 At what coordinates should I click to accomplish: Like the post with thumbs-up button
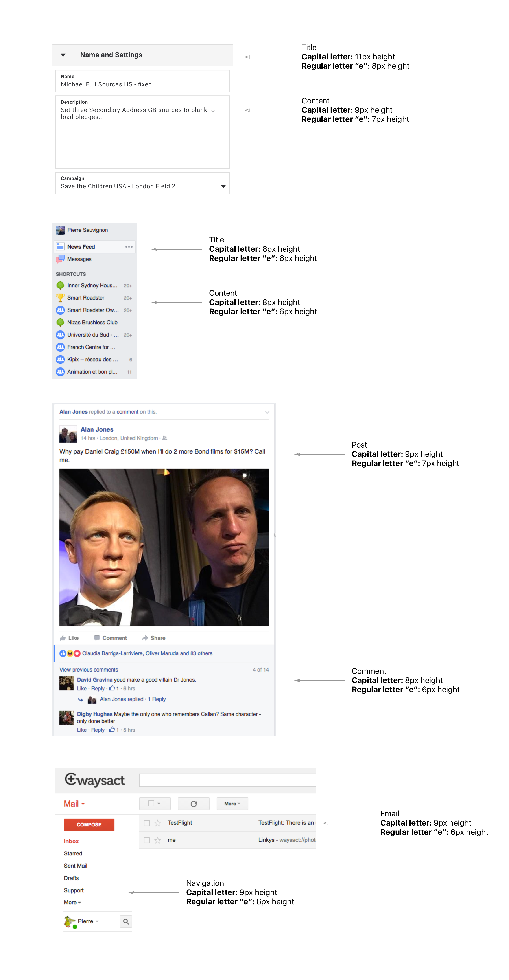click(69, 638)
